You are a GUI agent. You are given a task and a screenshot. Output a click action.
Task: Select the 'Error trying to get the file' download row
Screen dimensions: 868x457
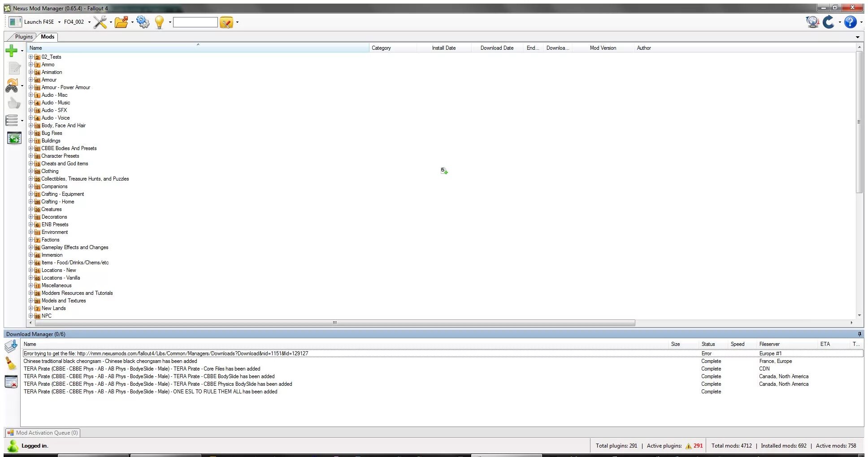click(x=443, y=354)
